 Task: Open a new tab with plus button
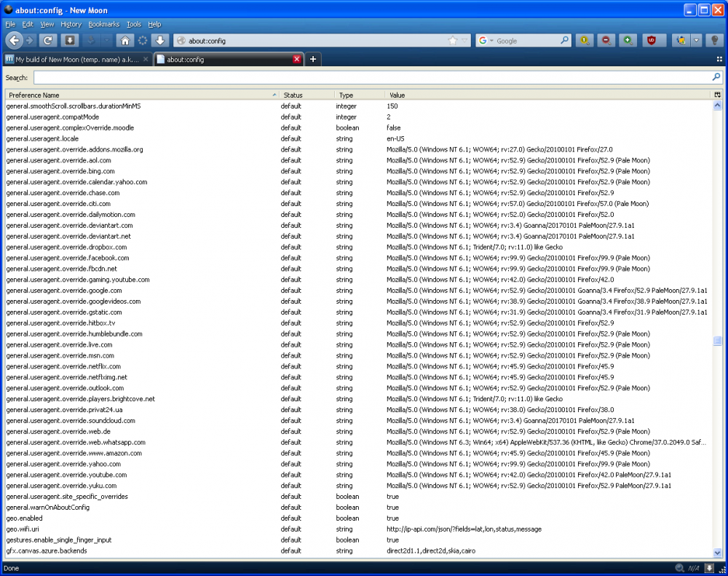click(x=312, y=59)
